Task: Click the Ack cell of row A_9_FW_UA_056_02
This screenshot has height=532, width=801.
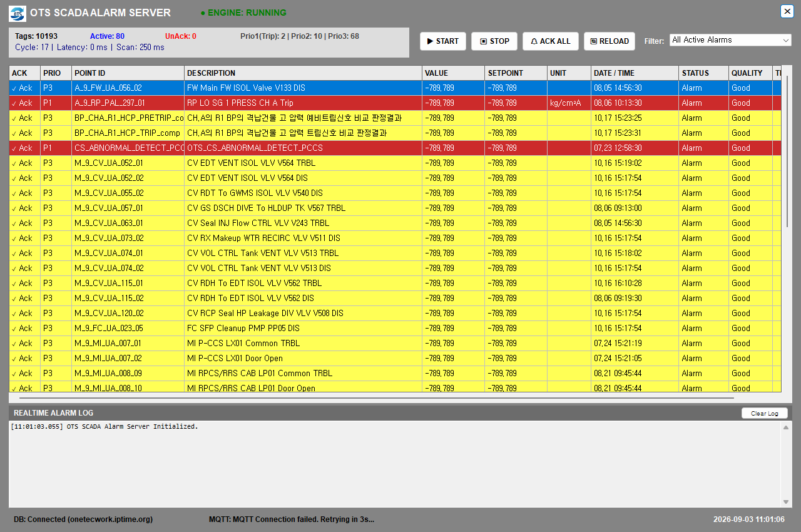Action: click(25, 88)
